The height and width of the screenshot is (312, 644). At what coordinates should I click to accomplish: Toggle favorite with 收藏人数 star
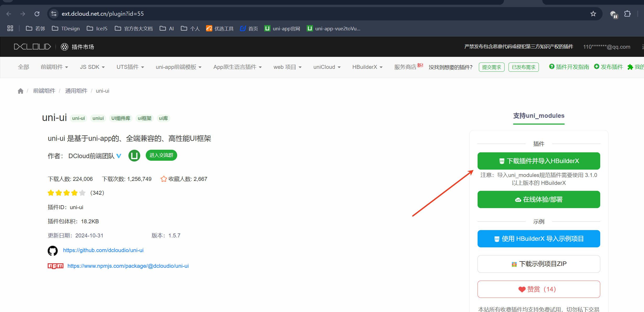pyautogui.click(x=164, y=179)
